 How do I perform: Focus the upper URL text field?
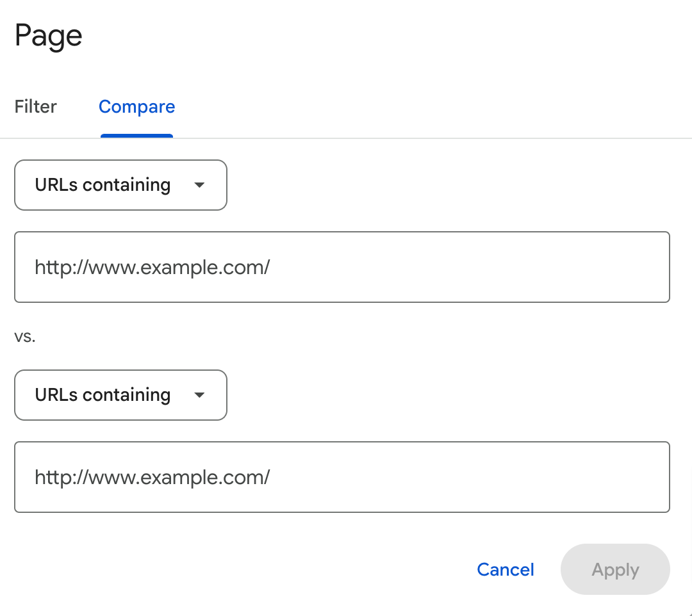[342, 267]
